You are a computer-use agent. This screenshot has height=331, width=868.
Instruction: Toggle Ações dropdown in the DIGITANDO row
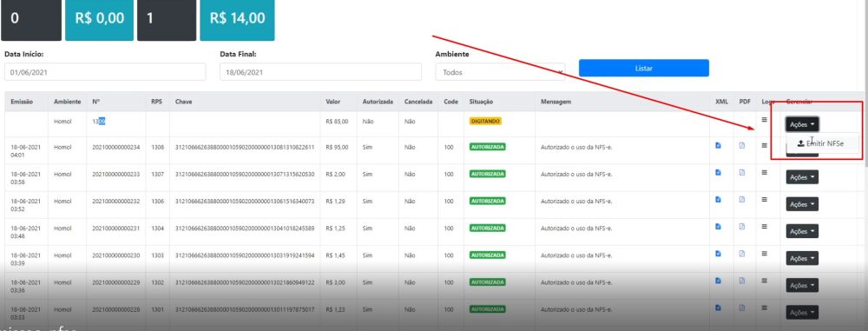point(802,124)
